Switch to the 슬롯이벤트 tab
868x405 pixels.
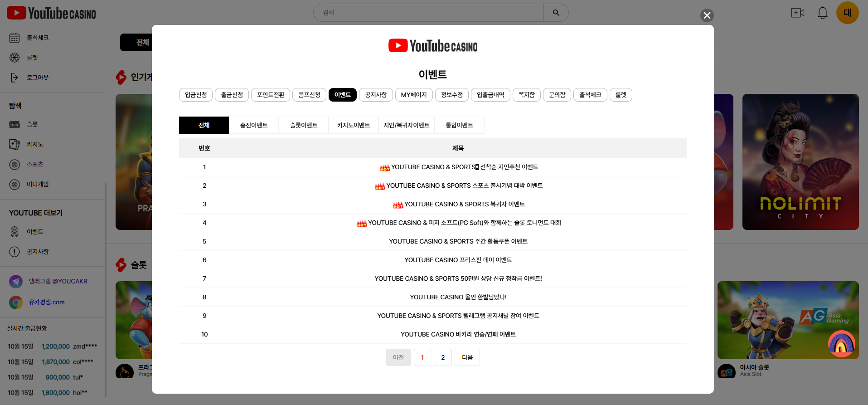coord(304,125)
